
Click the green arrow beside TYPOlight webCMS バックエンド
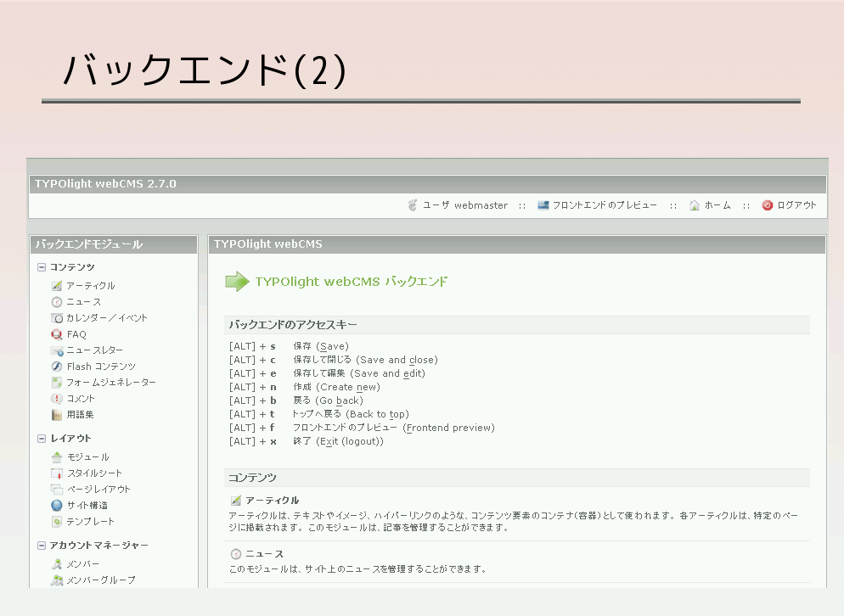click(237, 282)
